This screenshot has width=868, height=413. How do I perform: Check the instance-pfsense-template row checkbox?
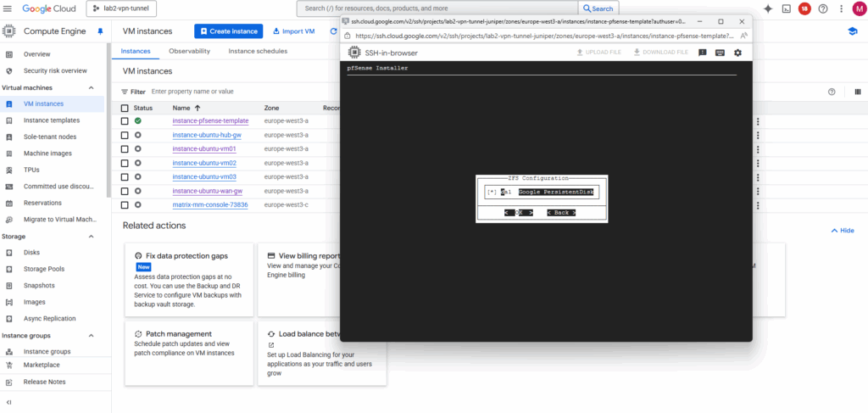pyautogui.click(x=125, y=120)
